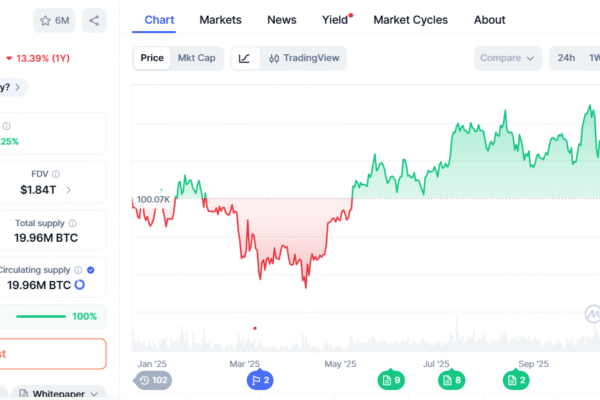Open the blue flag marker with 2
The height and width of the screenshot is (400, 600).
(x=259, y=380)
